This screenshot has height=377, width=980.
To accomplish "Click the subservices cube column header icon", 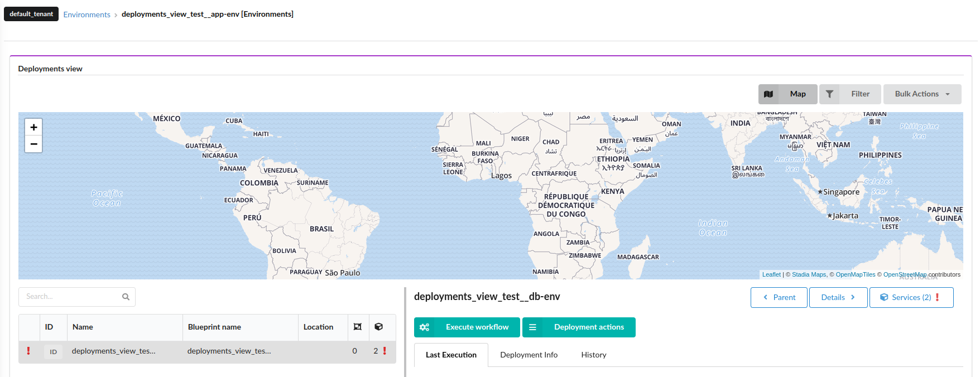I will click(x=378, y=327).
